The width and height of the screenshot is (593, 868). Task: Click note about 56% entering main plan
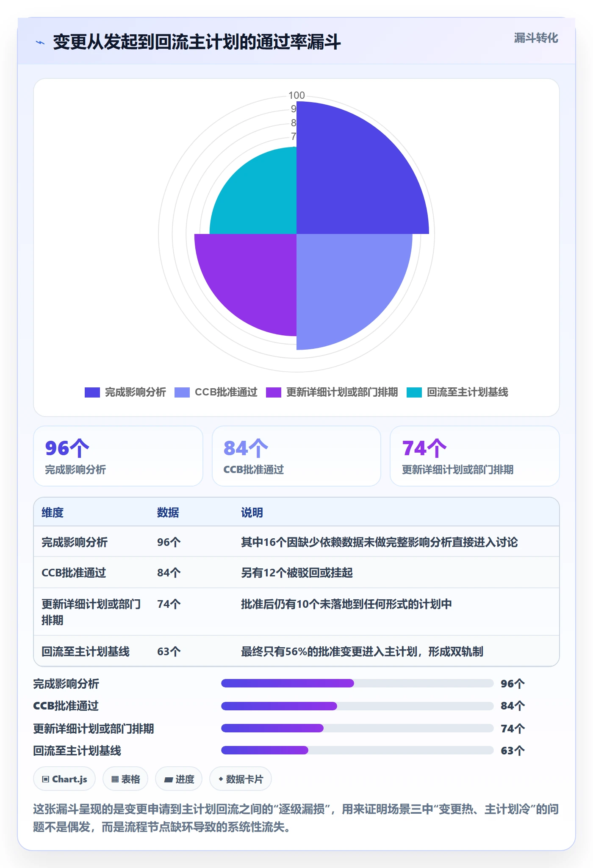coord(362,651)
